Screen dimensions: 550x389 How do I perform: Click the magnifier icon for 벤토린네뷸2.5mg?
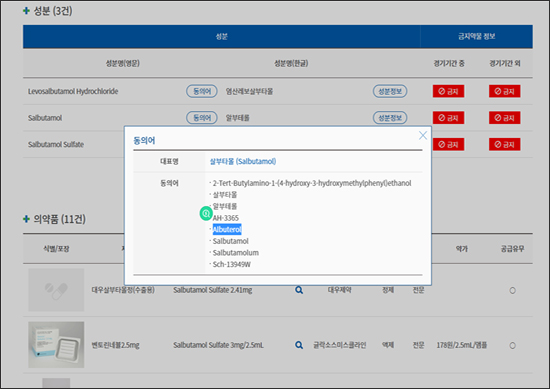pyautogui.click(x=299, y=345)
